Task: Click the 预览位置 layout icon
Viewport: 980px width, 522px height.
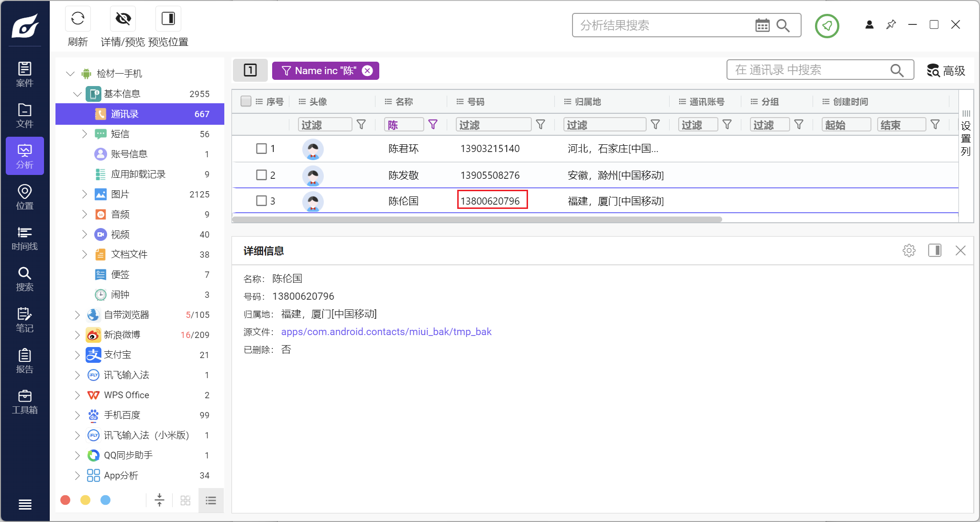Action: 168,19
